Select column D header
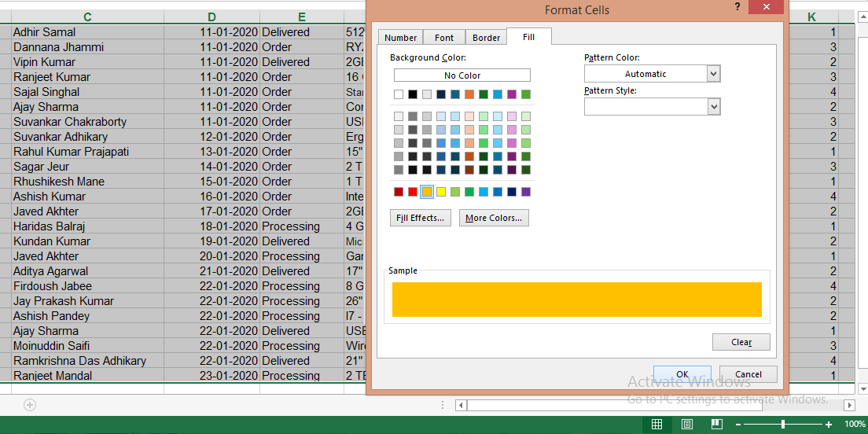Viewport: 868px width, 434px height. point(212,17)
